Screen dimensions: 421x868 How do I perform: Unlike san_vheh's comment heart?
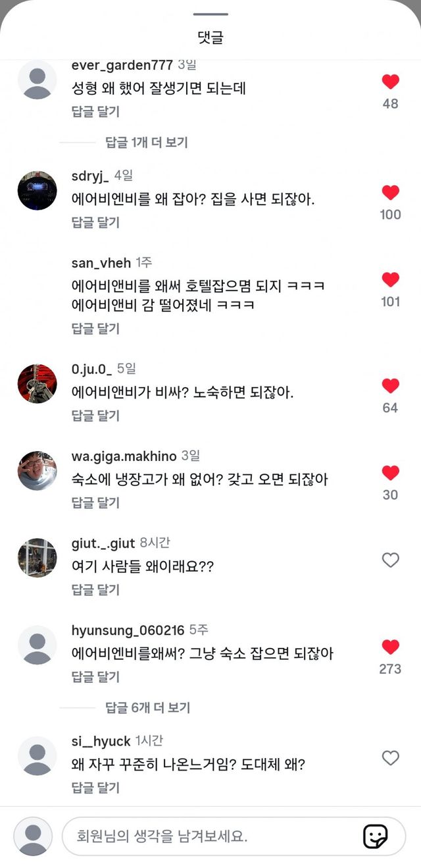pyautogui.click(x=391, y=280)
